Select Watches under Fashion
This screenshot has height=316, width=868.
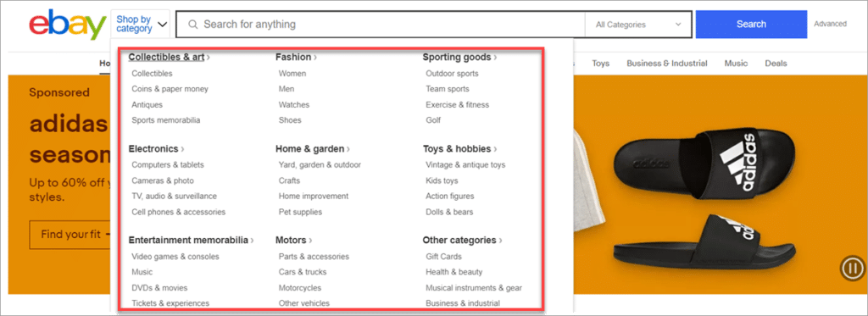pyautogui.click(x=294, y=104)
